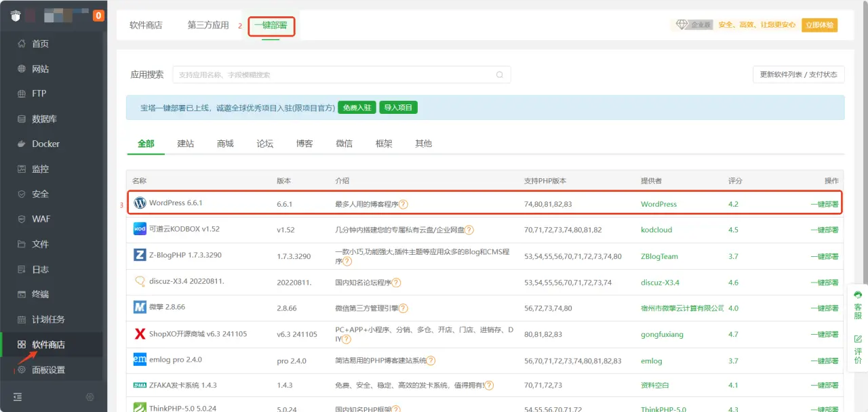Screen dimensions: 868x412
Task: Click the orange message count badge
Action: 98,15
